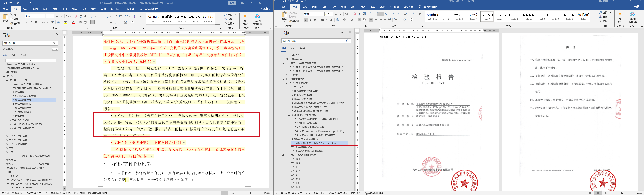
Task: Toggle character shading in left window
Action: point(80,22)
